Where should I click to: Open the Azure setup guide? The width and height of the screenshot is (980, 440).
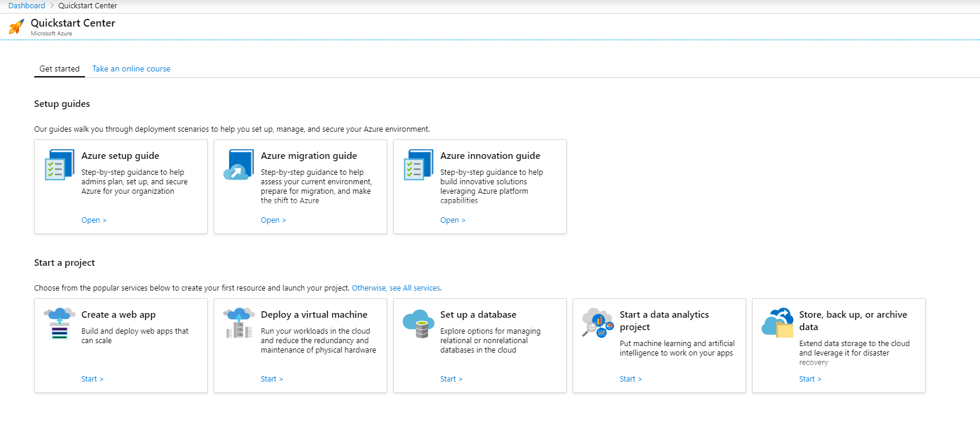[x=94, y=220]
